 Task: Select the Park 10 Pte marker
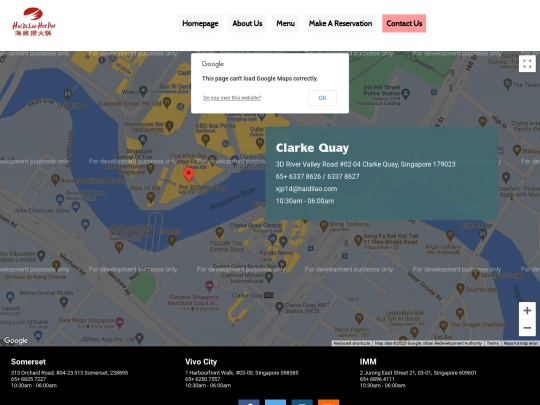click(x=150, y=197)
